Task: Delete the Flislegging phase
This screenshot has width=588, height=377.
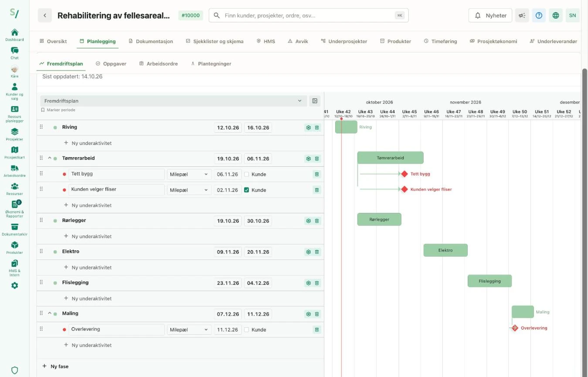Action: tap(317, 283)
